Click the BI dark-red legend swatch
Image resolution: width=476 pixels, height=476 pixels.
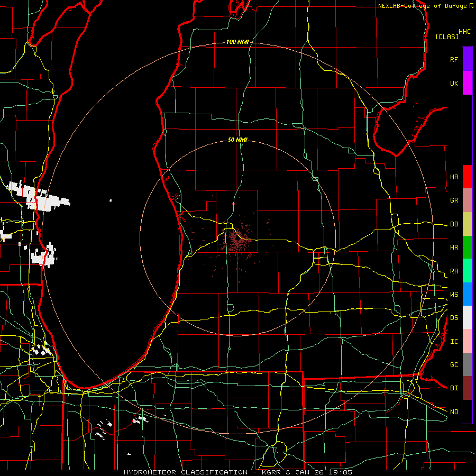(467, 388)
